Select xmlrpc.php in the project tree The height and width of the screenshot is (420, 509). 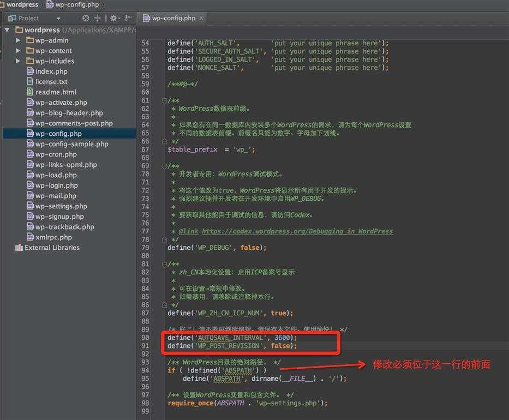[x=53, y=238]
